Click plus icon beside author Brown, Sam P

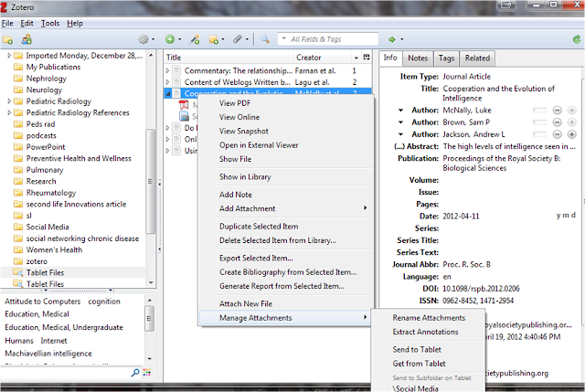pyautogui.click(x=571, y=122)
